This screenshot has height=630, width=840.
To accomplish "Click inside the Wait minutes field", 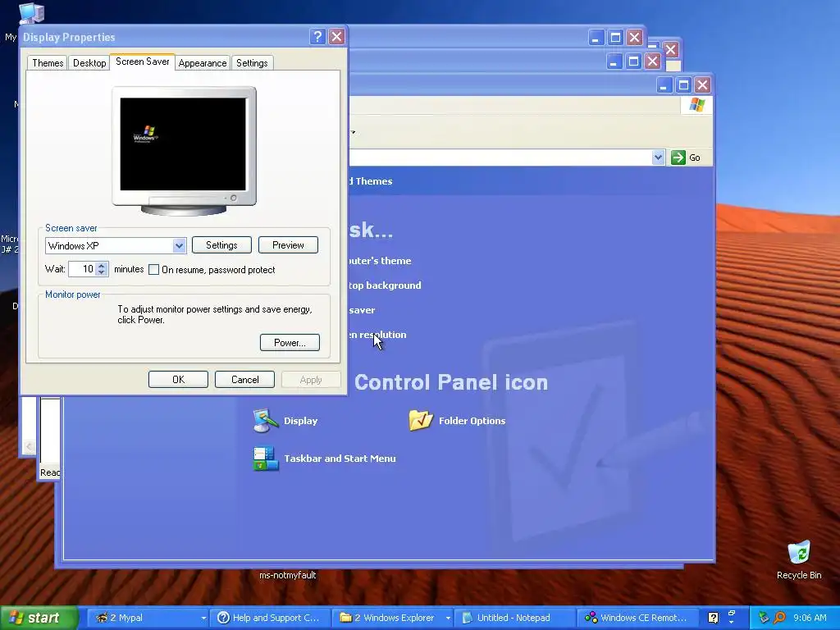I will [x=83, y=269].
